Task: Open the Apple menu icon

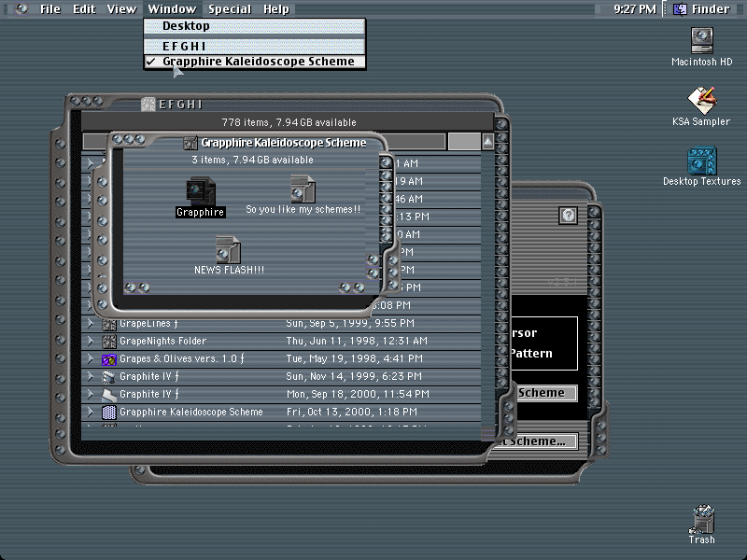Action: coord(21,8)
